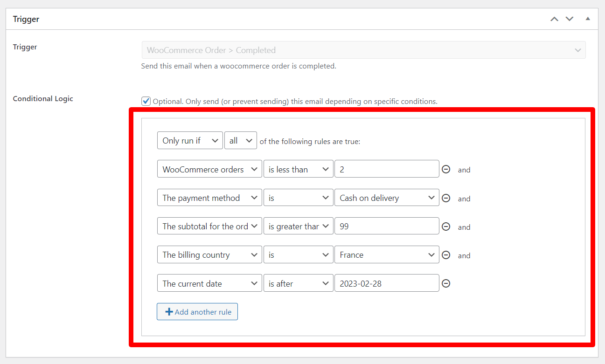Collapse the Trigger panel

tap(587, 19)
